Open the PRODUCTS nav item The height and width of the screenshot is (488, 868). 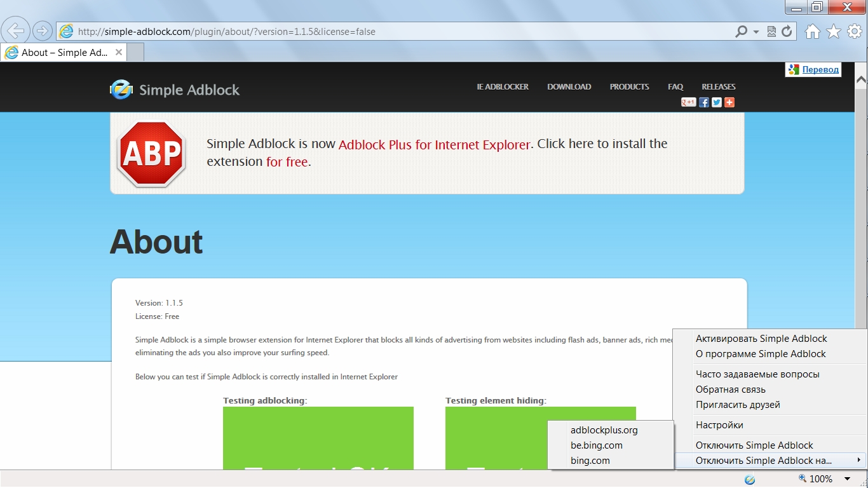(629, 86)
